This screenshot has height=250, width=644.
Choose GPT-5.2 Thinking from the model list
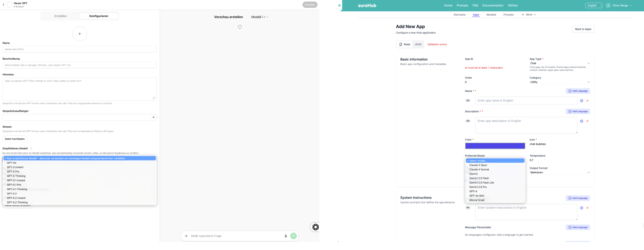[x=80, y=202]
